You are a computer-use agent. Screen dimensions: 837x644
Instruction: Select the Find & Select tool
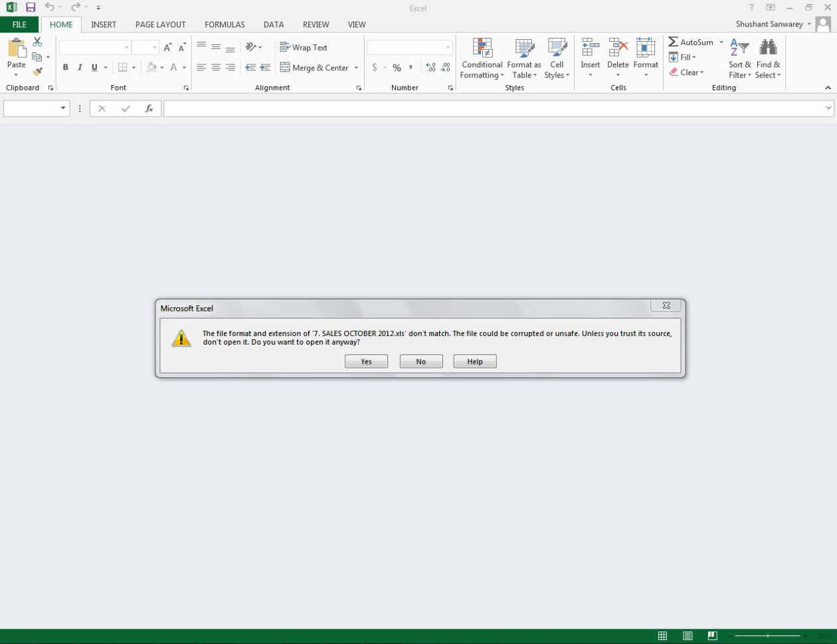click(768, 58)
